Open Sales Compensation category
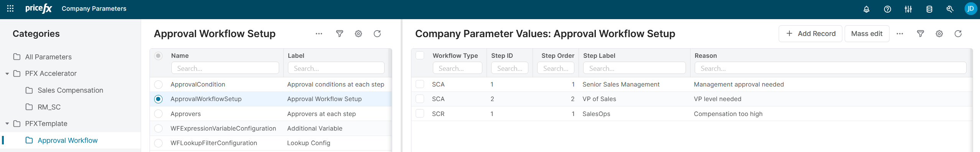980x152 pixels. [x=71, y=90]
